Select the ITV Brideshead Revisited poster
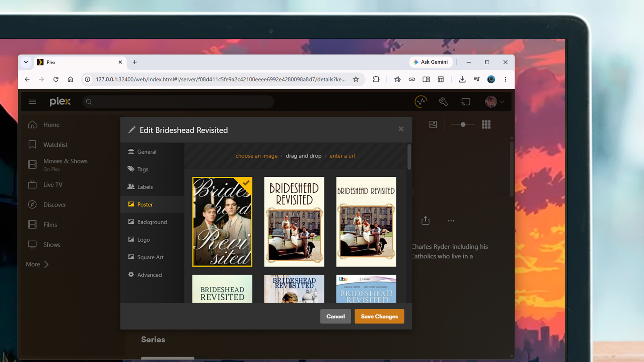Image resolution: width=644 pixels, height=362 pixels. (x=366, y=289)
